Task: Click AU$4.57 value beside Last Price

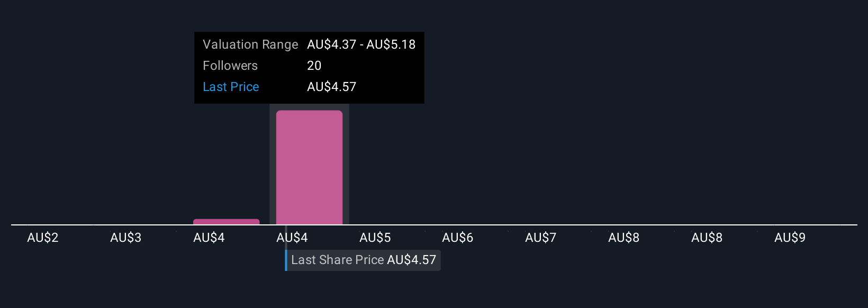Action: [332, 87]
